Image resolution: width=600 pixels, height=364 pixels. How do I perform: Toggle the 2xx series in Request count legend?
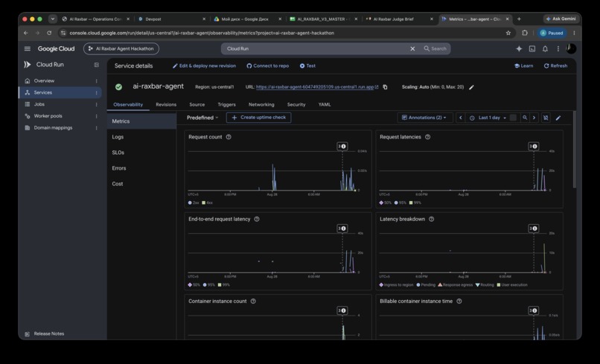coord(194,202)
